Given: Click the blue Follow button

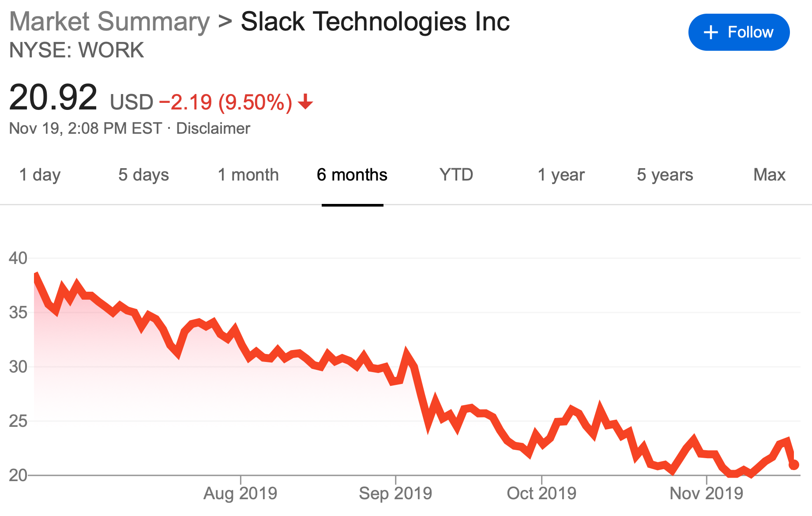Looking at the screenshot, I should tap(739, 32).
